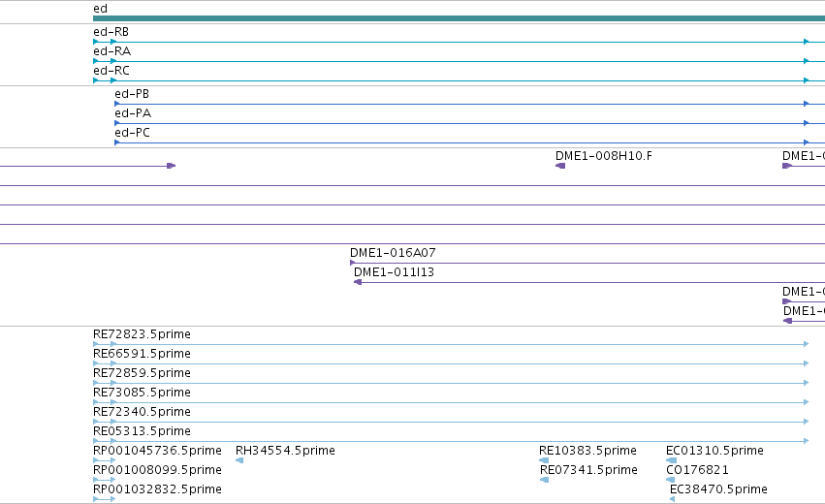
Task: Click the RH34554.5prime arrow glyph
Action: click(x=239, y=460)
